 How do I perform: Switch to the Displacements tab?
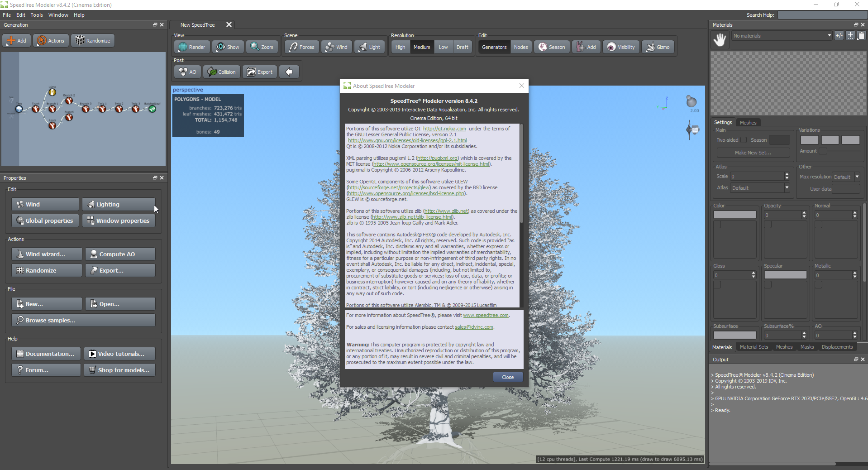pos(837,347)
